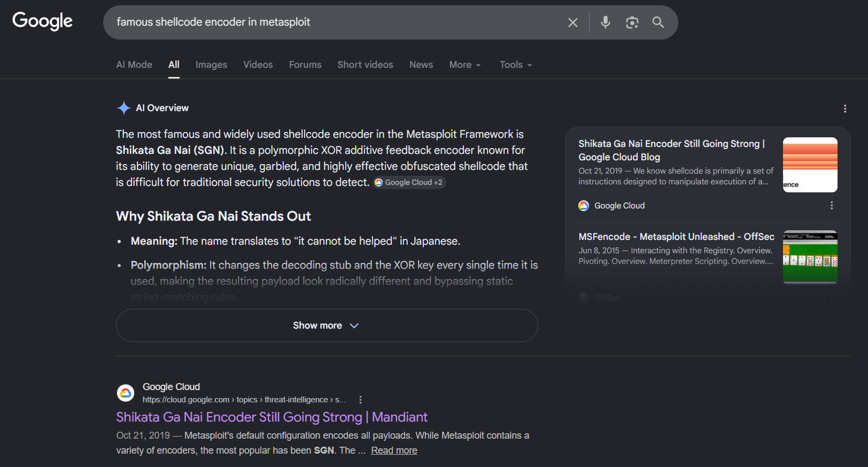Open three-dot menu for Google Cloud source card
The image size is (868, 467).
click(x=832, y=206)
